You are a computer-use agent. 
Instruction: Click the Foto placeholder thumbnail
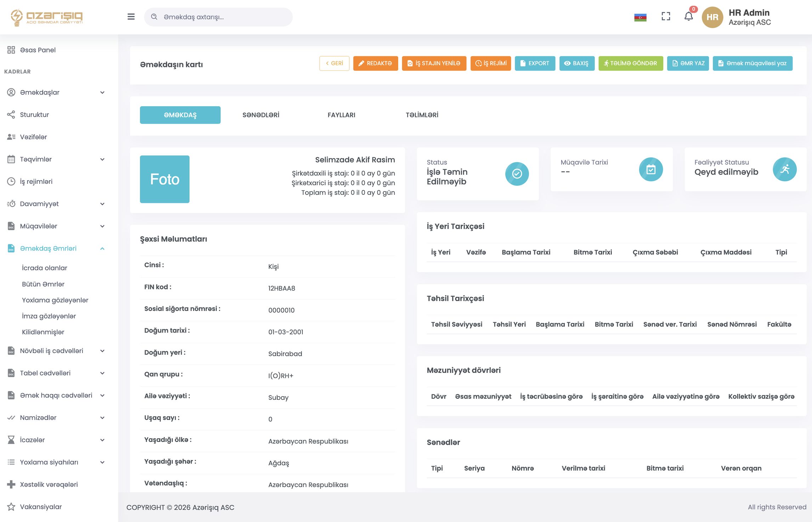click(x=164, y=179)
